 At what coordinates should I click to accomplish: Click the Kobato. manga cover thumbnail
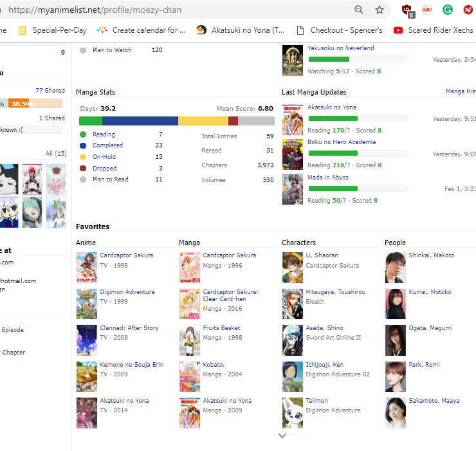pyautogui.click(x=189, y=376)
